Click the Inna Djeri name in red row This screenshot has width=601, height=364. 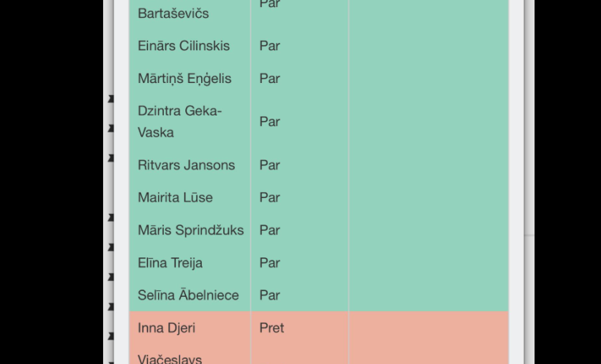coord(166,328)
